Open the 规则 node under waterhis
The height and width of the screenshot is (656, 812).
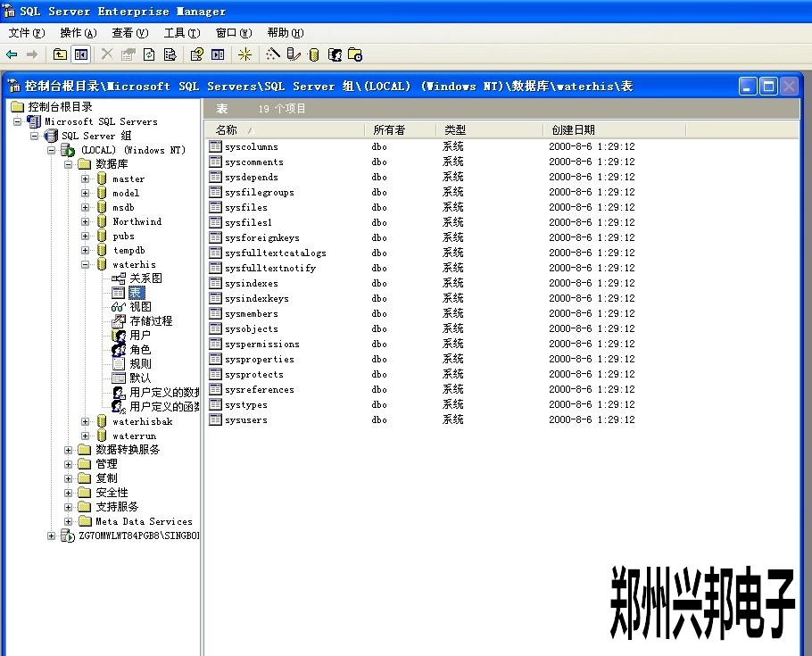click(140, 364)
